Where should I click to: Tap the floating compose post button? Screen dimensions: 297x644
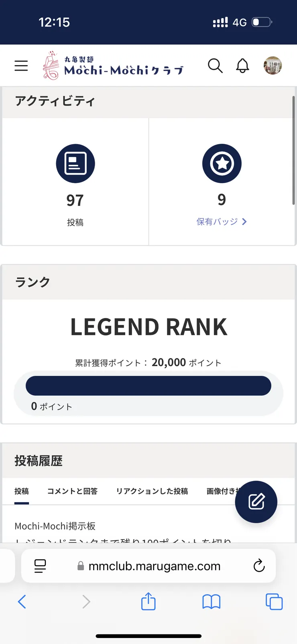pyautogui.click(x=256, y=502)
